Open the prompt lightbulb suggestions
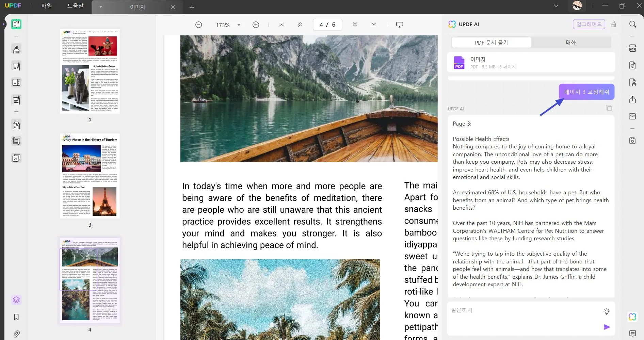Image resolution: width=644 pixels, height=340 pixels. point(607,311)
